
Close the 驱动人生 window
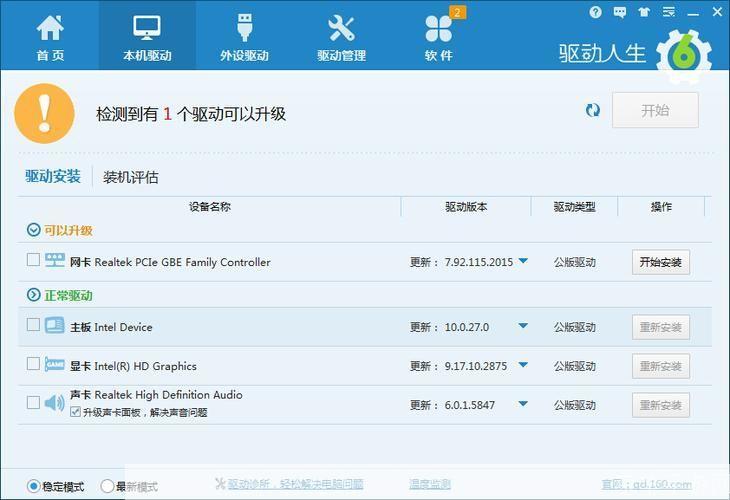[x=717, y=12]
